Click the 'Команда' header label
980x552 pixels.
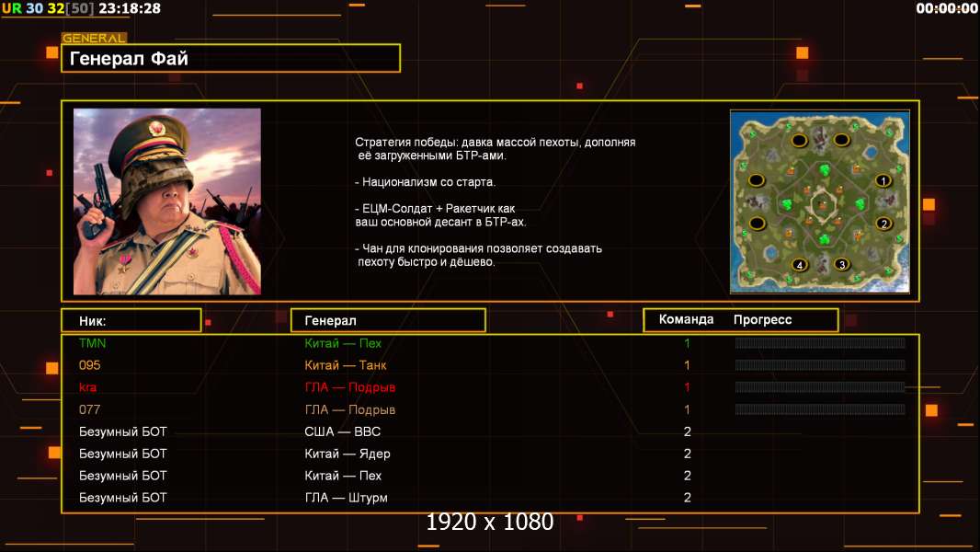[x=686, y=319]
